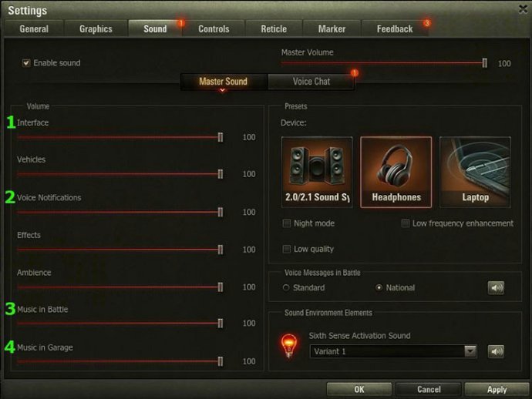Click the Cancel button

tap(429, 389)
